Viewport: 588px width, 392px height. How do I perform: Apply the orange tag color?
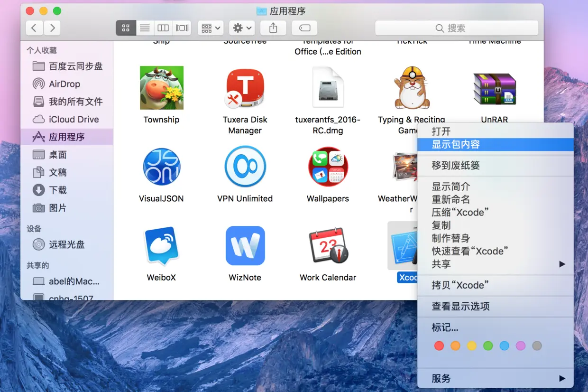[x=455, y=346]
